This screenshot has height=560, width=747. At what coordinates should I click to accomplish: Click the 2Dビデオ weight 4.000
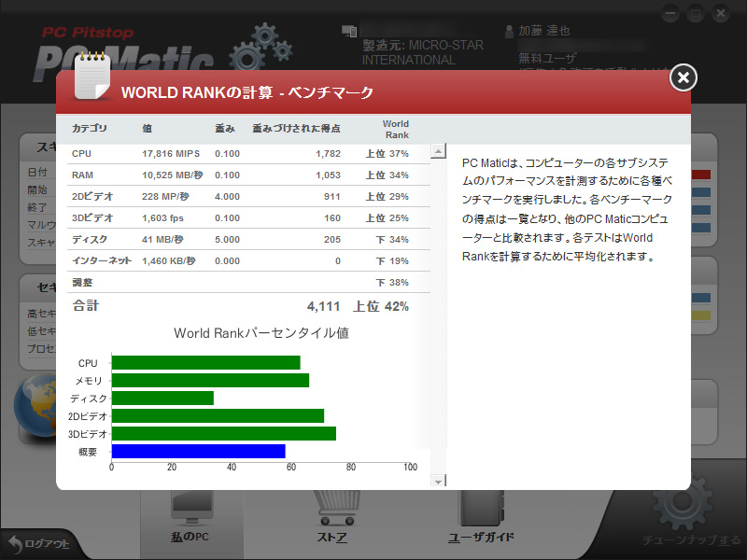point(227,197)
